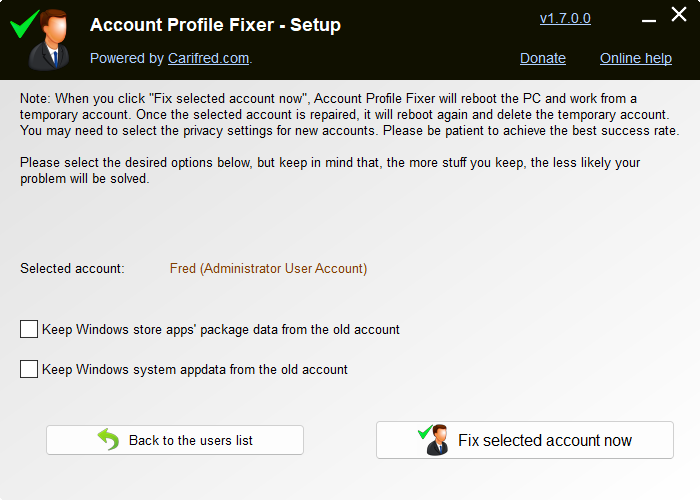Click the Account Profile Fixer - Setup title
Screen dimensions: 700x503
(215, 25)
